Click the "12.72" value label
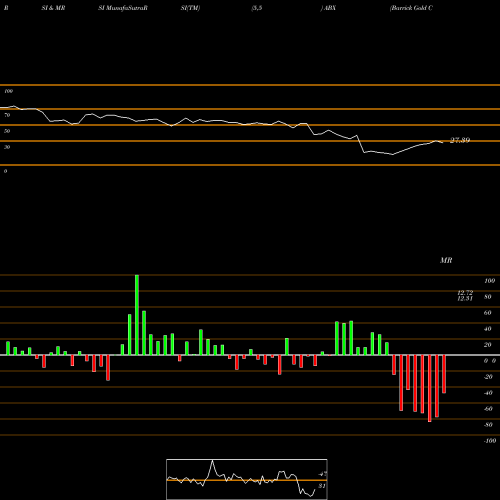The height and width of the screenshot is (500, 500). pos(465,293)
